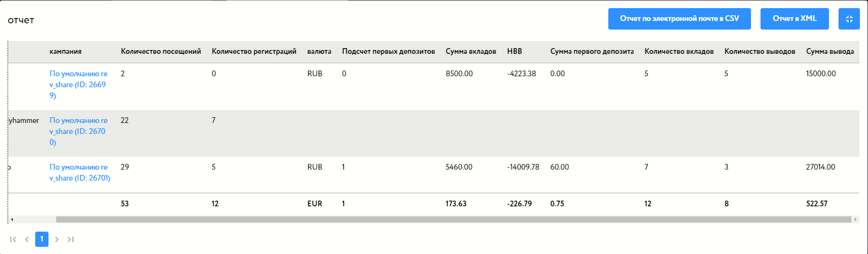
Task: Open campaign link with ID 26701
Action: [80, 173]
